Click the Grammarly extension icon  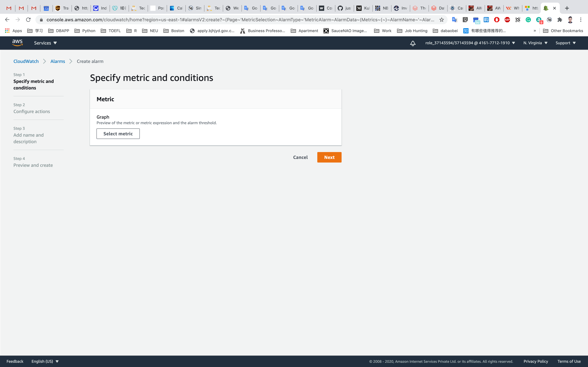pos(528,20)
